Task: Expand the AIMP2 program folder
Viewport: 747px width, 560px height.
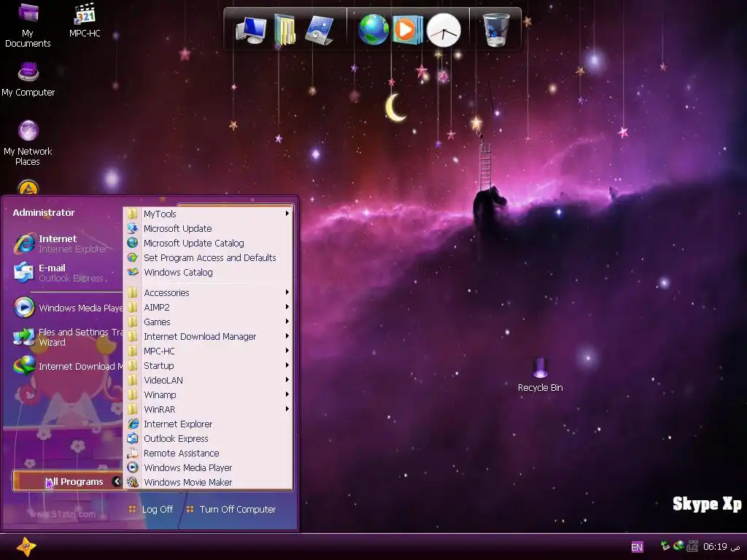Action: (208, 307)
